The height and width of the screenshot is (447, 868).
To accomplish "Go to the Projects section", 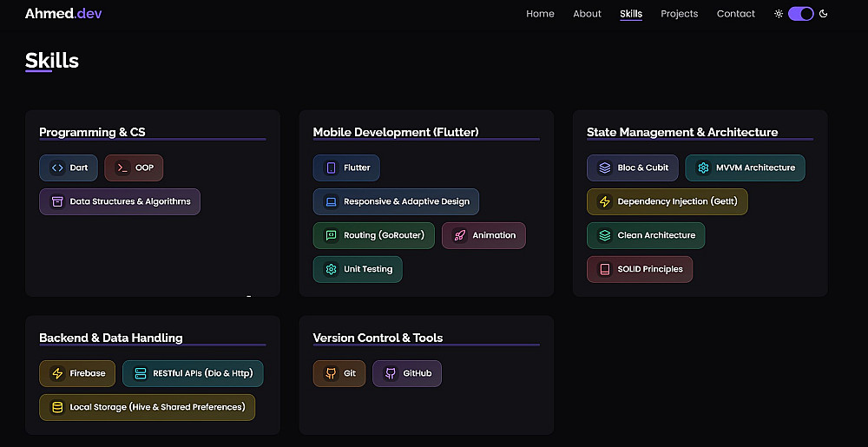I will pos(679,14).
